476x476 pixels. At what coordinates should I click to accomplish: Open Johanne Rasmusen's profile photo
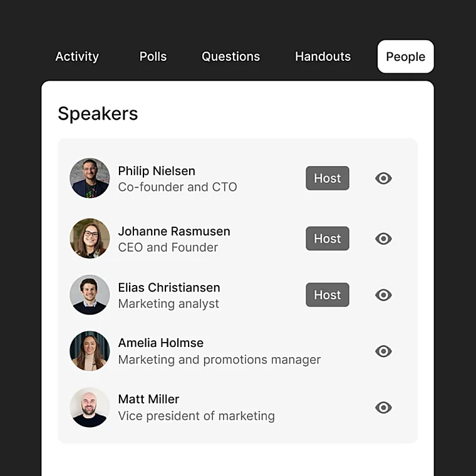(x=90, y=238)
